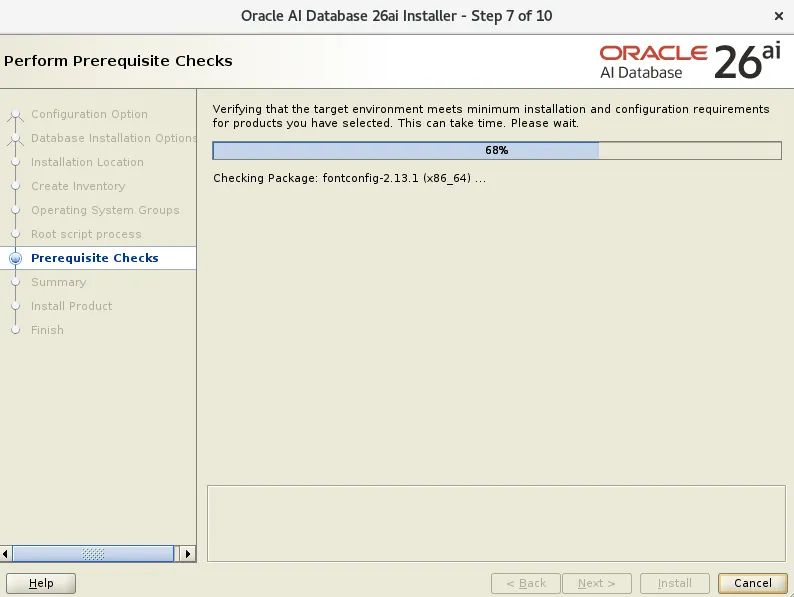Cancel the prerequisite checks

[752, 583]
